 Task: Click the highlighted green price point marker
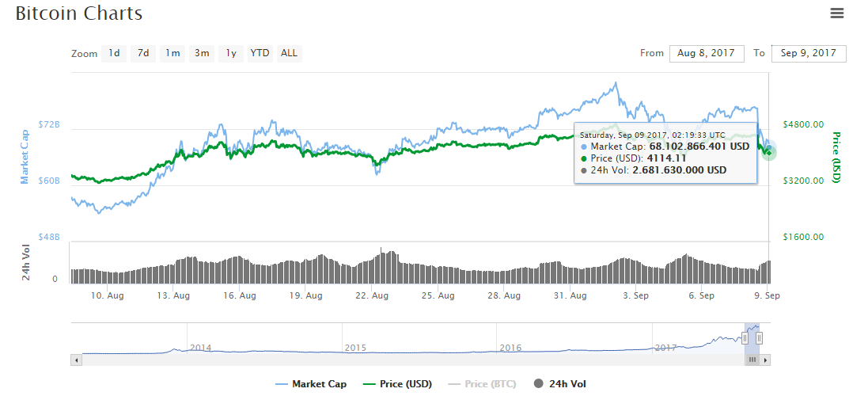[x=768, y=152]
